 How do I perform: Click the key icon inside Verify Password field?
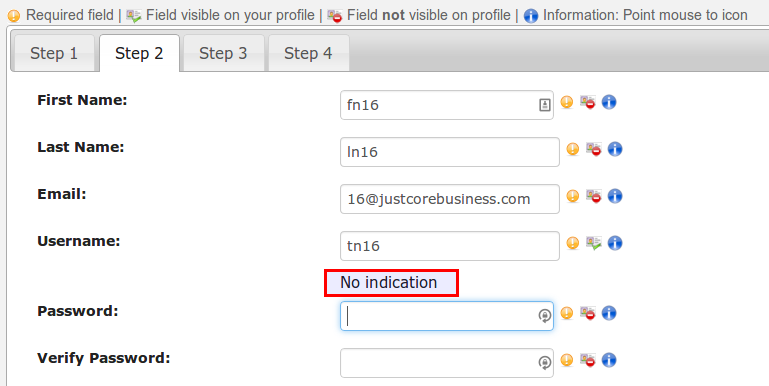coord(544,363)
